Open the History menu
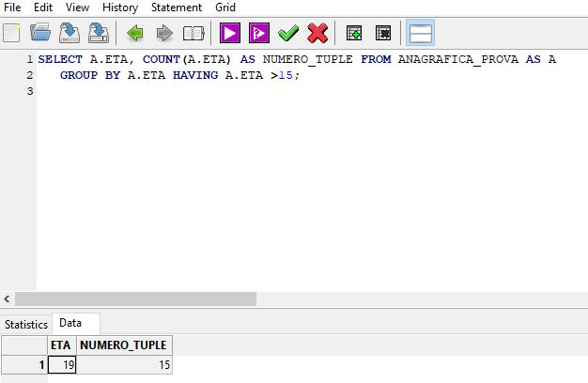The width and height of the screenshot is (588, 383). 120,8
